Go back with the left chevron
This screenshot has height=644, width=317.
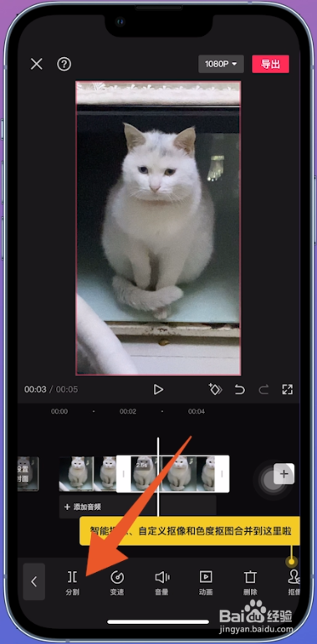coord(34,581)
